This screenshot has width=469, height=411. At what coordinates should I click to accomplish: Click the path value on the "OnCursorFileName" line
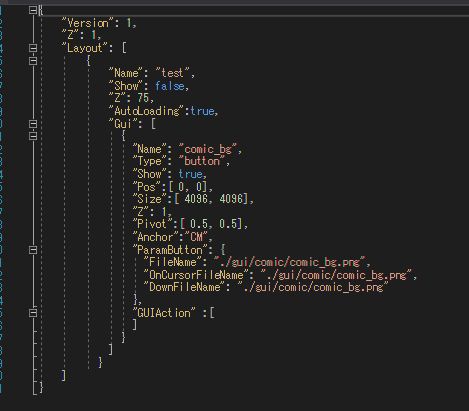pyautogui.click(x=336, y=275)
